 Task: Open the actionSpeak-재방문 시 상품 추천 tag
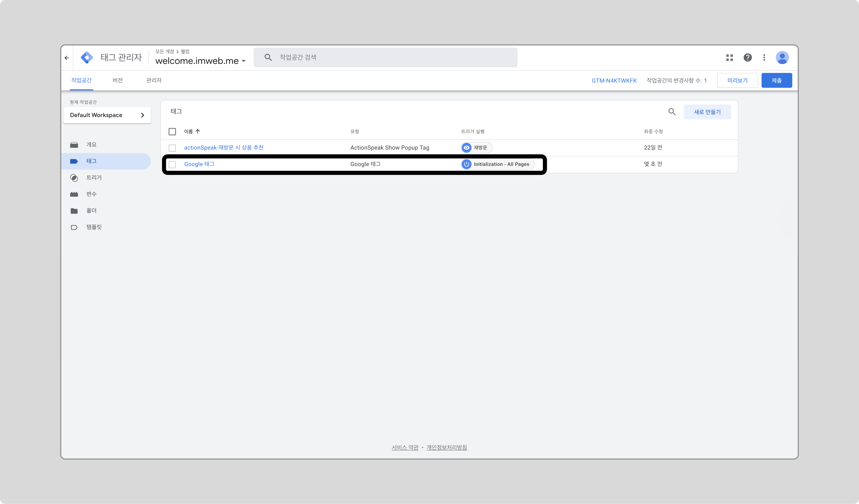(x=224, y=148)
